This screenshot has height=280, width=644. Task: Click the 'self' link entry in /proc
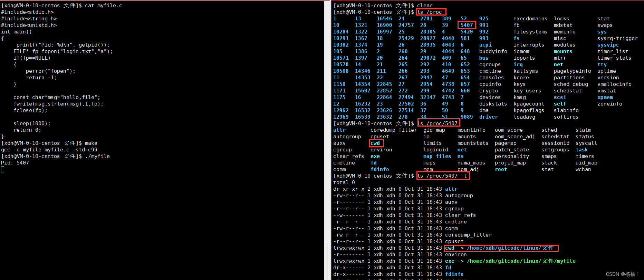click(560, 104)
